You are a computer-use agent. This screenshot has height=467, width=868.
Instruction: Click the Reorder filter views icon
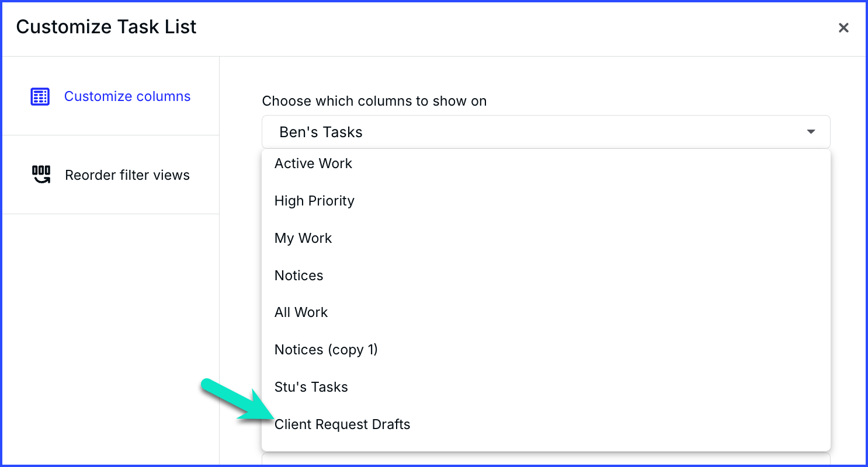coord(41,175)
